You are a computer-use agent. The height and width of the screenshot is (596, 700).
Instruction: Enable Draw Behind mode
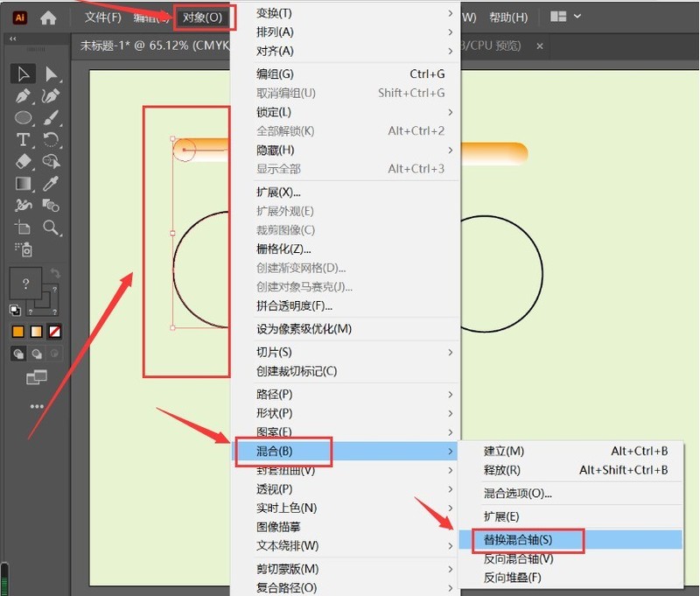[x=37, y=354]
